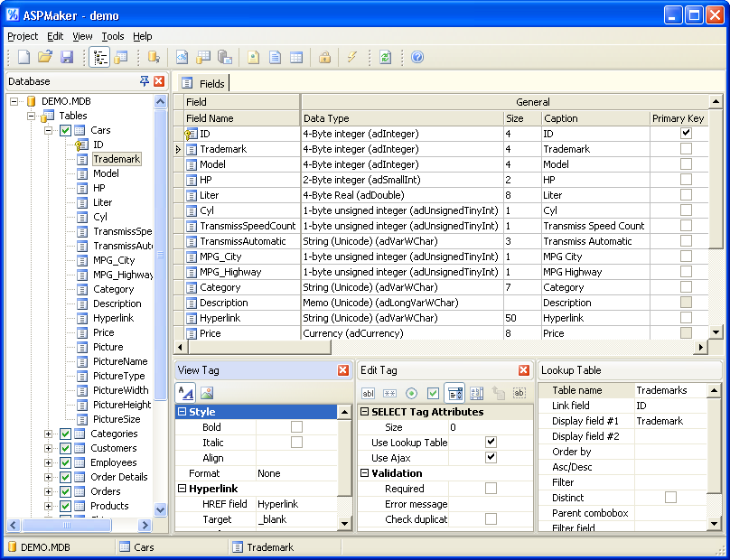
Task: Click the green arrows Synchronize icon
Action: (386, 57)
